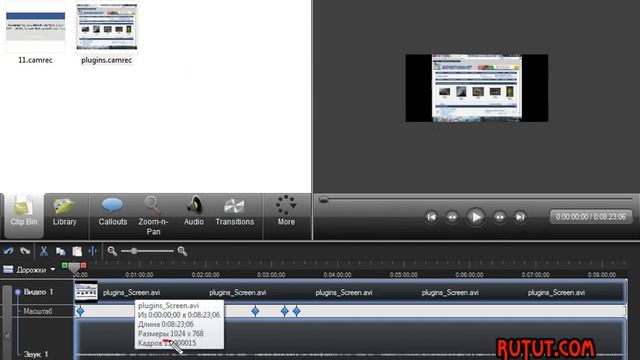The height and width of the screenshot is (360, 640).
Task: Select the Звук 1 track label
Action: tap(36, 354)
